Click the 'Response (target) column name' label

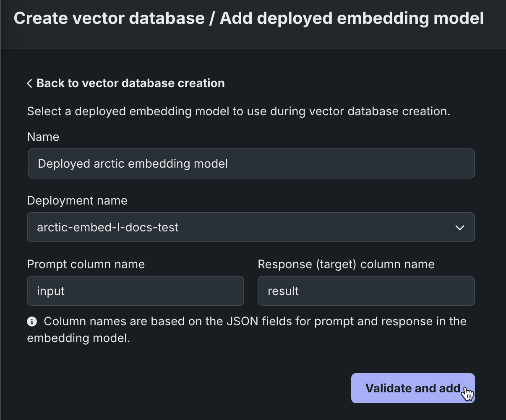(346, 264)
